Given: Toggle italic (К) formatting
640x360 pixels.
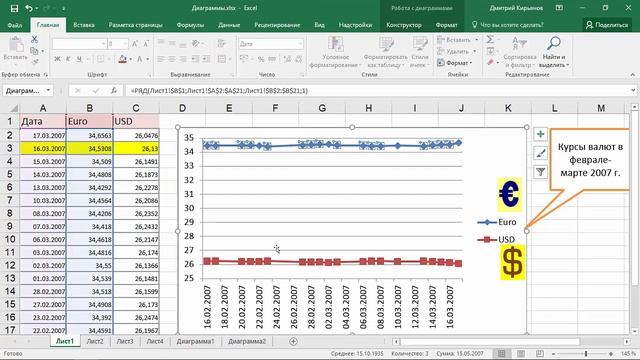Looking at the screenshot, I should [x=68, y=59].
